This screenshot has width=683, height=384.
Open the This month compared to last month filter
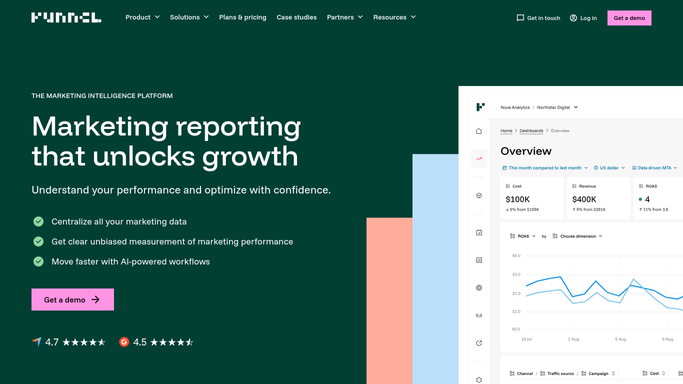(x=545, y=168)
